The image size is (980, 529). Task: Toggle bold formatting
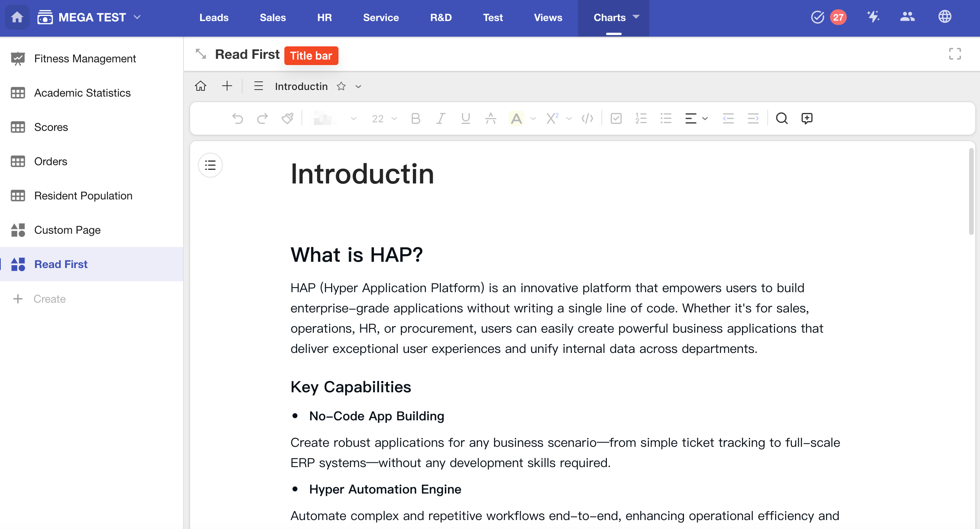[x=416, y=118]
